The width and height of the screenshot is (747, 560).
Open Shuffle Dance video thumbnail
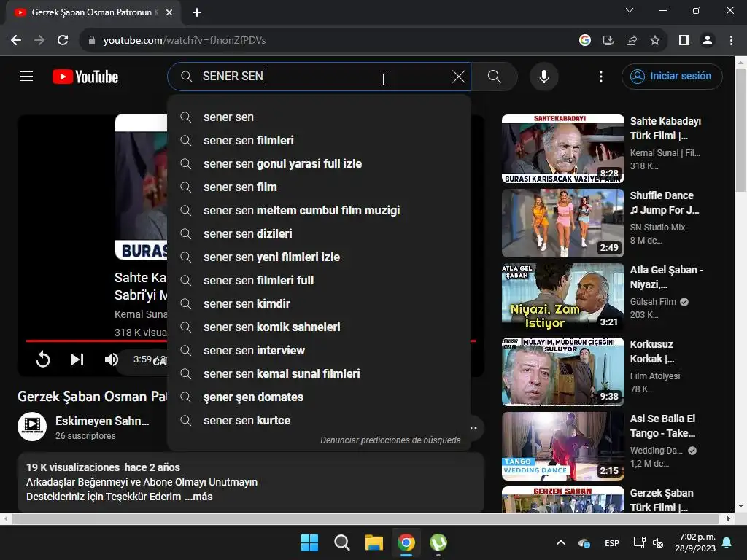click(x=562, y=223)
